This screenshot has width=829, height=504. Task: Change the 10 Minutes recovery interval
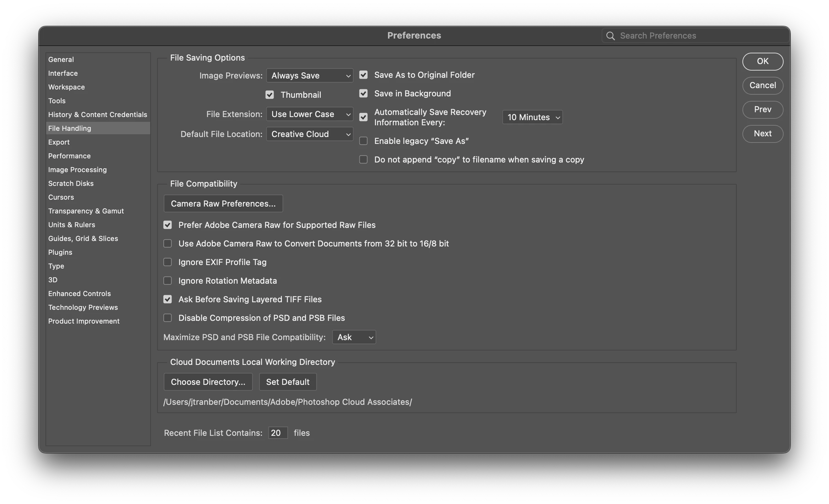[x=532, y=117]
